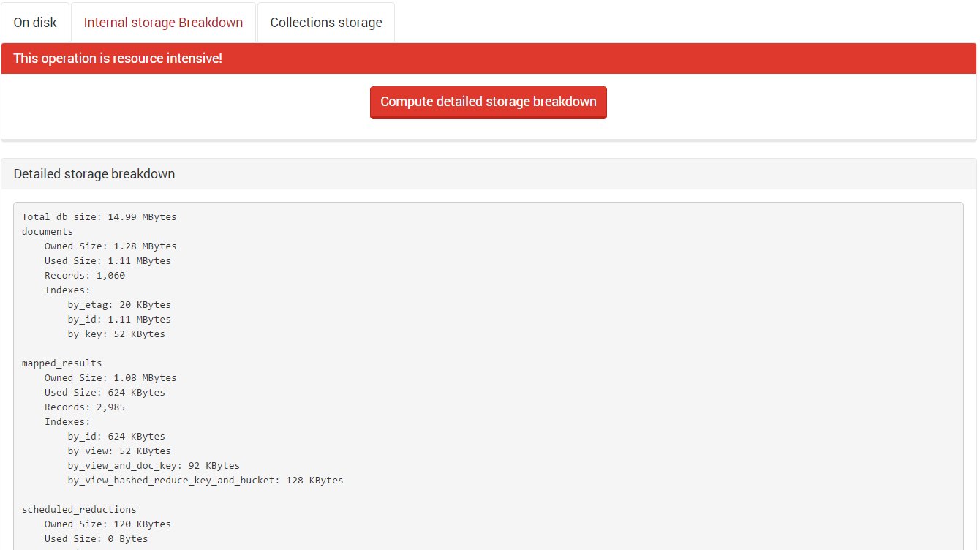Click the Used Size: 0 Bytes line

pyautogui.click(x=96, y=538)
